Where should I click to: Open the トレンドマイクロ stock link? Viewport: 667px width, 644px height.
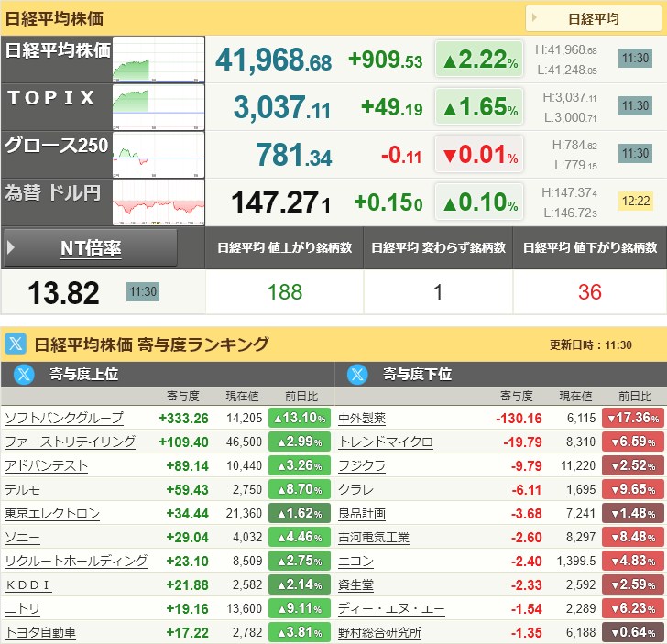coord(386,442)
